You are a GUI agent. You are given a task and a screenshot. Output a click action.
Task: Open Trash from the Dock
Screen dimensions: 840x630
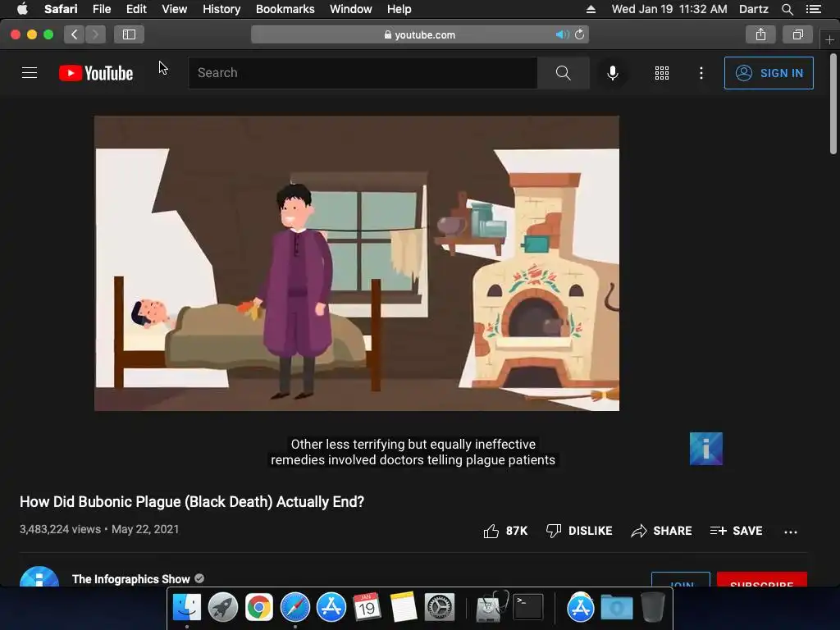coord(652,608)
